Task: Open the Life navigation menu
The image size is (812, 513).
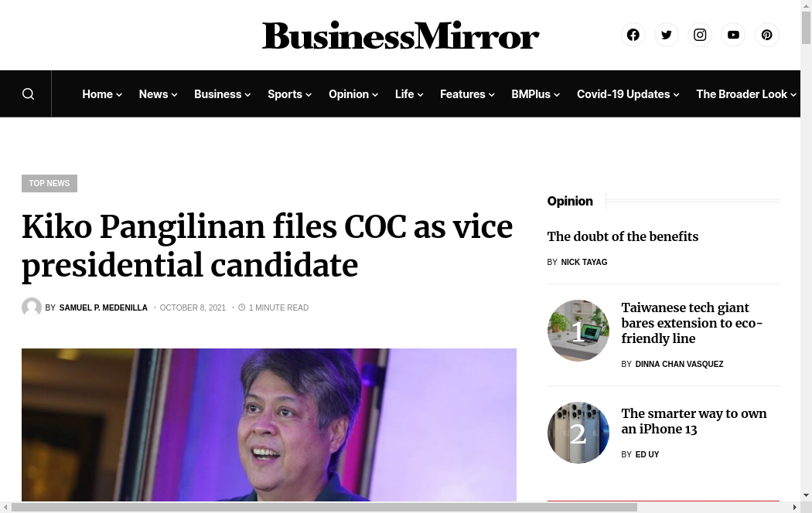Action: [404, 94]
